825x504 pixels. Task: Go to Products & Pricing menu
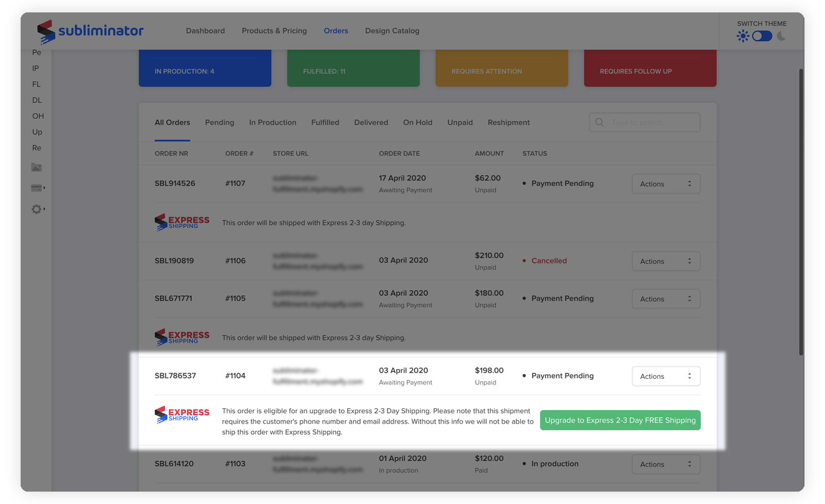pyautogui.click(x=274, y=31)
